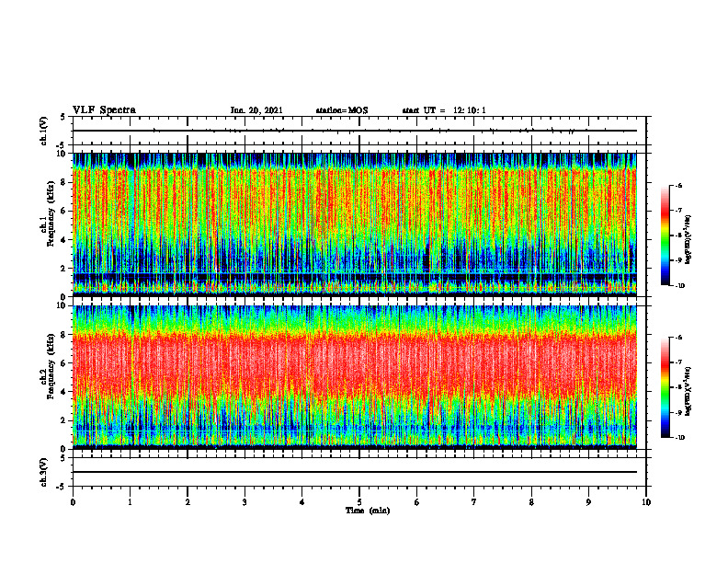Click the "-6" label on ch.1 colorbar
The image size is (728, 563).
678,186
